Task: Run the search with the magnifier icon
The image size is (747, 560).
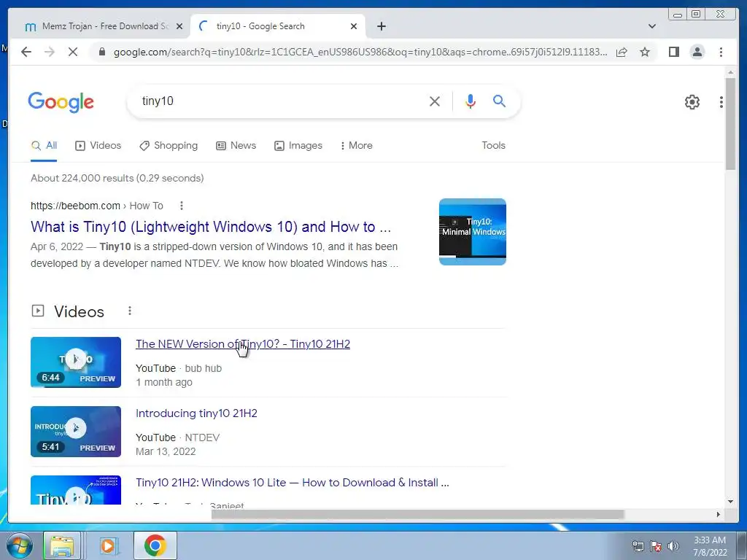Action: [499, 101]
